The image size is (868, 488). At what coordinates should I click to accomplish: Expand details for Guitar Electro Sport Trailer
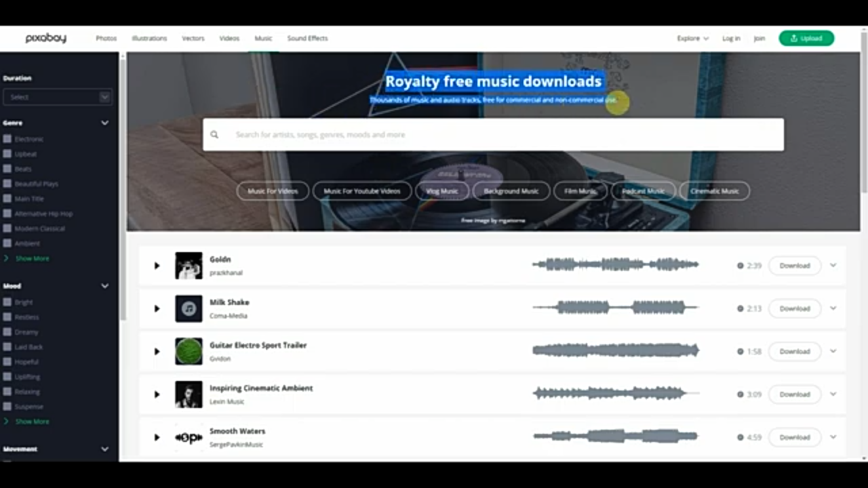pos(833,351)
